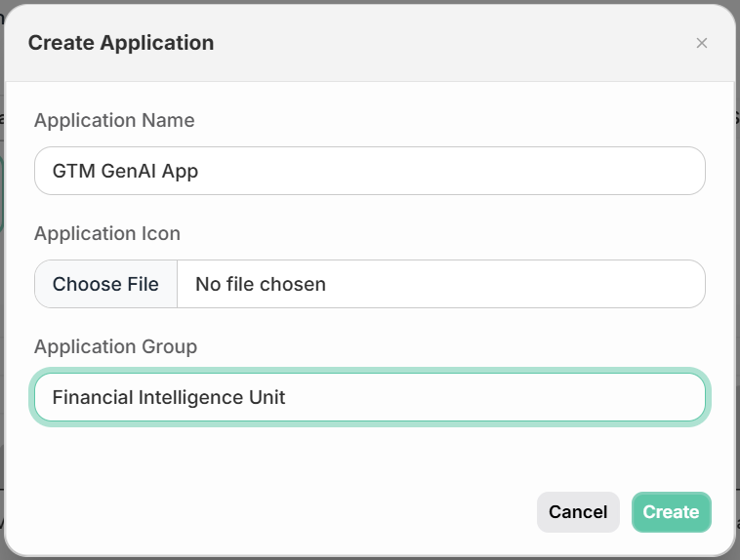740x560 pixels.
Task: Open file picker via Choose File
Action: pos(105,284)
